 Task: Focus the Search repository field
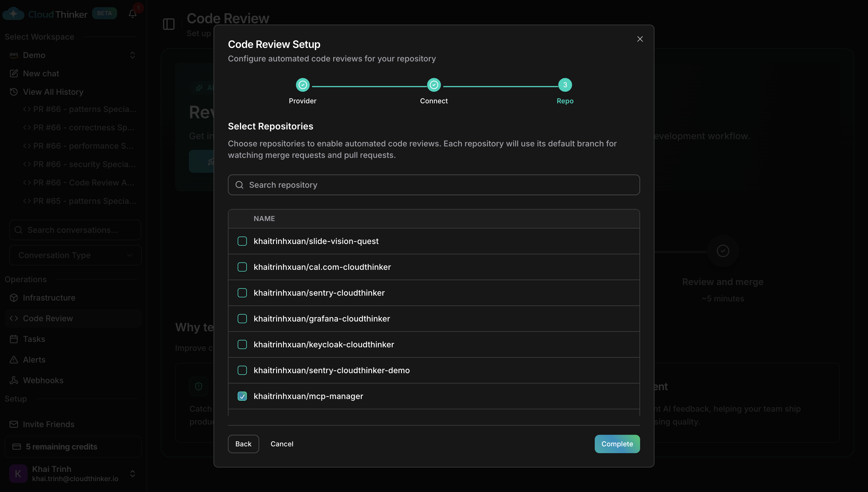pyautogui.click(x=433, y=185)
